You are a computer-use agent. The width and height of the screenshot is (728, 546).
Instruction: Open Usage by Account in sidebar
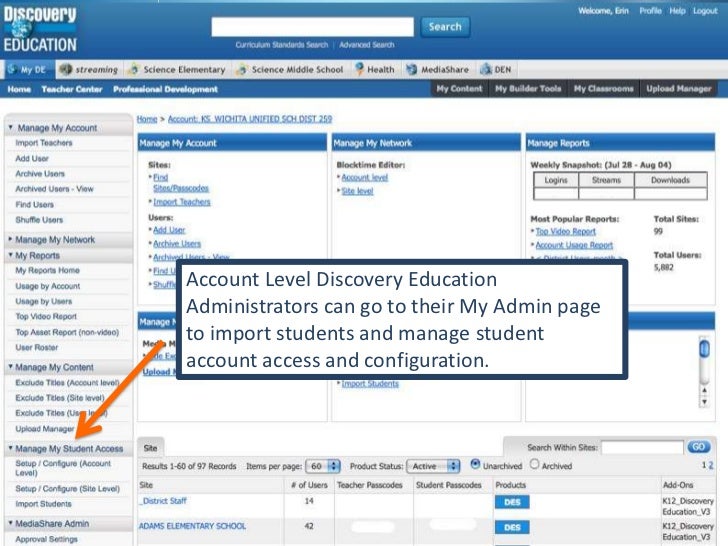(48, 286)
